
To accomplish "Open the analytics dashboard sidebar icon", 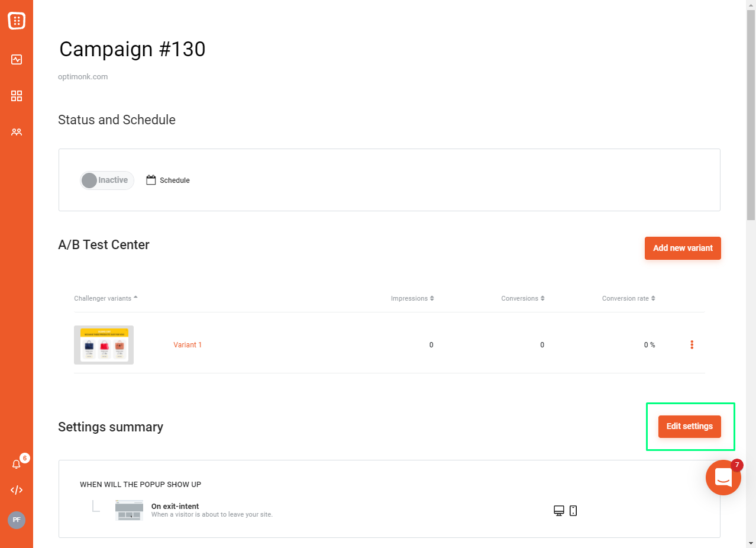I will pos(17,59).
